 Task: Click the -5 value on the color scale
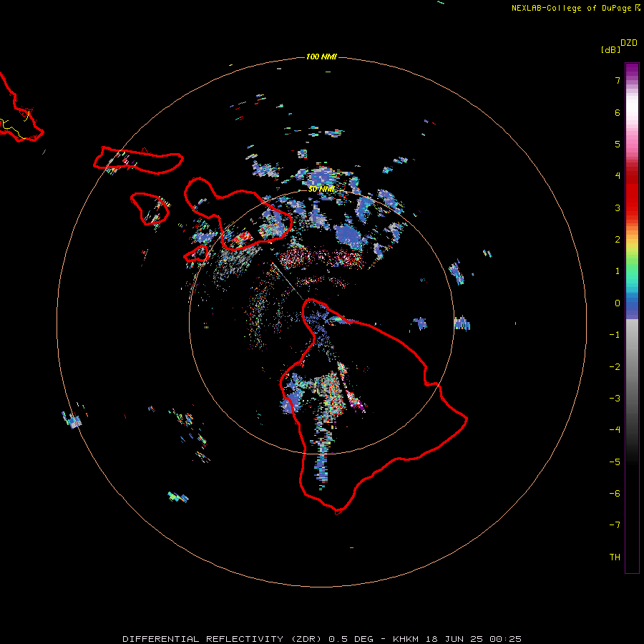(x=615, y=462)
